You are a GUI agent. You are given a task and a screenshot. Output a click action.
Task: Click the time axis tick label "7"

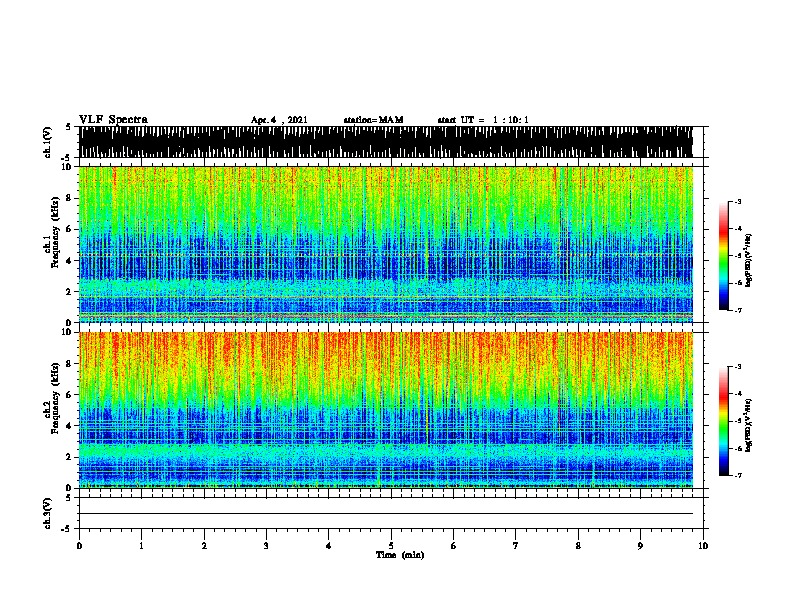(516, 546)
